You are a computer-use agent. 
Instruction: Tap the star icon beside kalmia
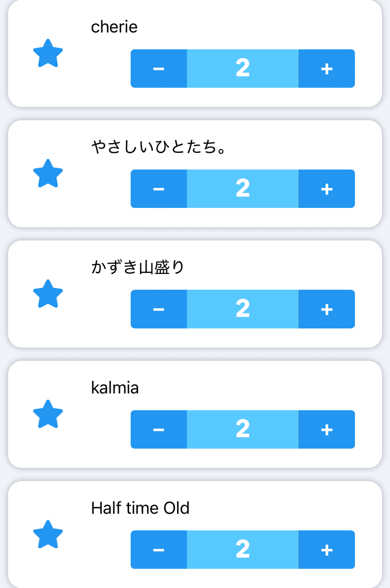(48, 415)
